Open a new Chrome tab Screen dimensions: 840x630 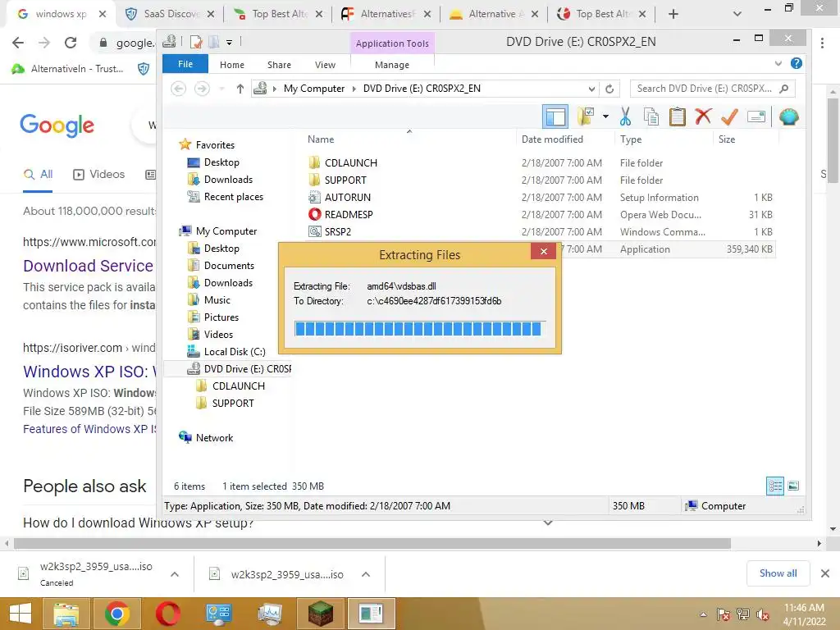(673, 15)
